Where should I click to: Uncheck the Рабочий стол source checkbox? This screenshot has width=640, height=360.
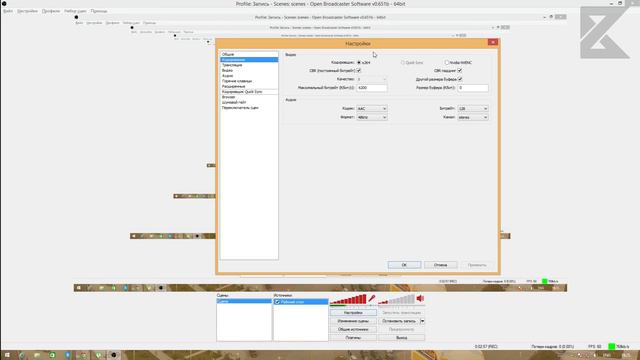(277, 302)
